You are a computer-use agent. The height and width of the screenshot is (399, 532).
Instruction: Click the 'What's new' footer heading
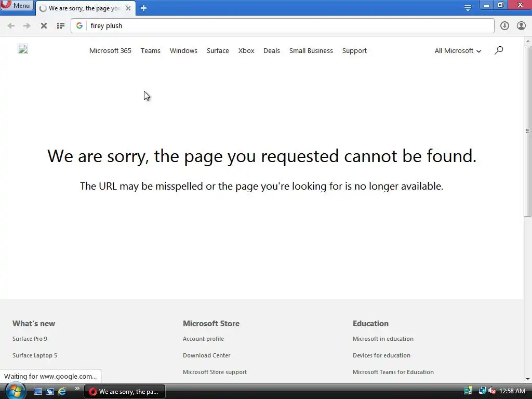click(34, 323)
